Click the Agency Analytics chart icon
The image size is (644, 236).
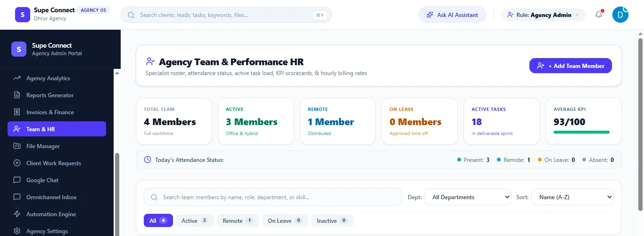(17, 78)
